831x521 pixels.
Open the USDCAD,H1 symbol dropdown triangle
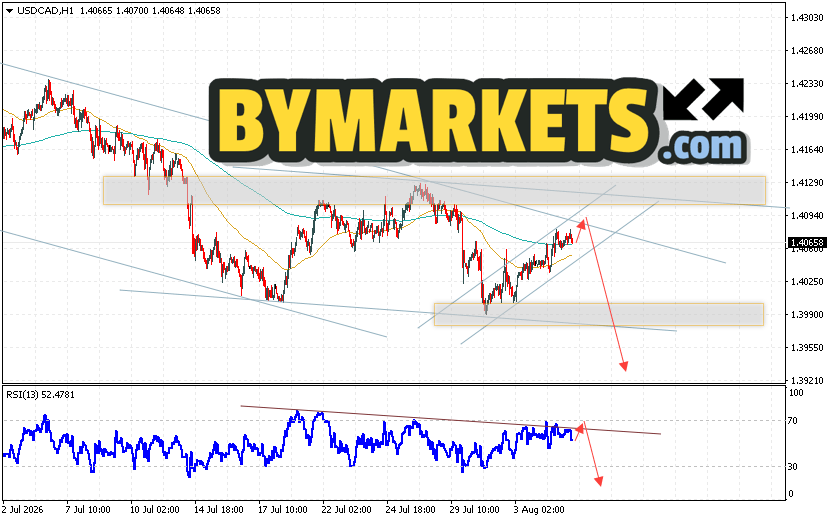(x=9, y=11)
